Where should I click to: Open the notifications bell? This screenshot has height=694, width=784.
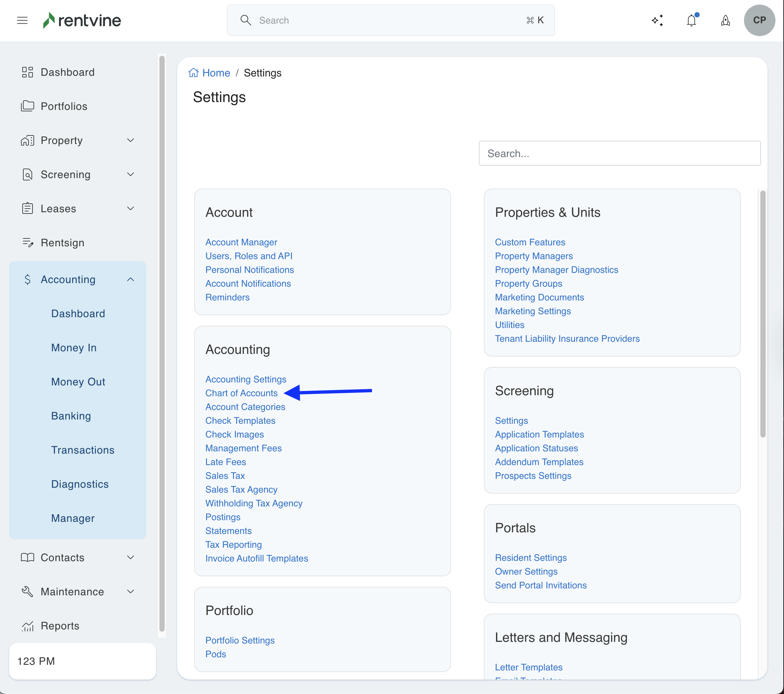691,20
